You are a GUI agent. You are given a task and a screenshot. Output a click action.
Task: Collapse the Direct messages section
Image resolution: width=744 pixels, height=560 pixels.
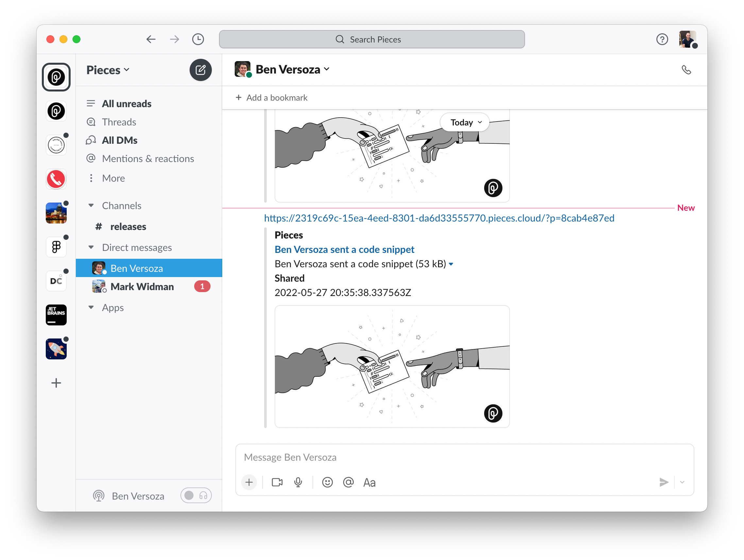91,247
